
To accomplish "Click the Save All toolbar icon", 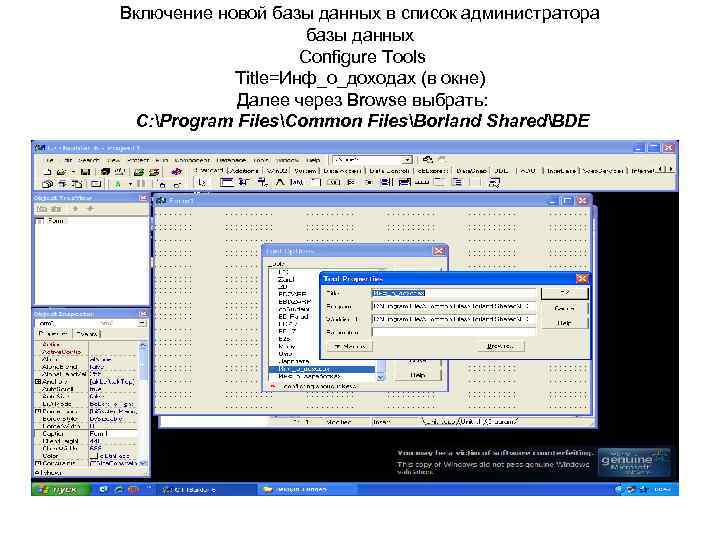I will click(x=106, y=171).
